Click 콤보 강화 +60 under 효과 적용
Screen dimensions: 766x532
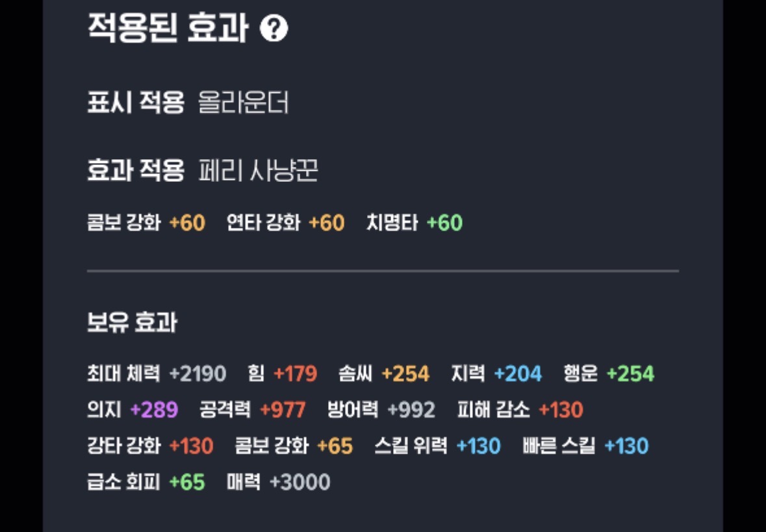pos(146,223)
